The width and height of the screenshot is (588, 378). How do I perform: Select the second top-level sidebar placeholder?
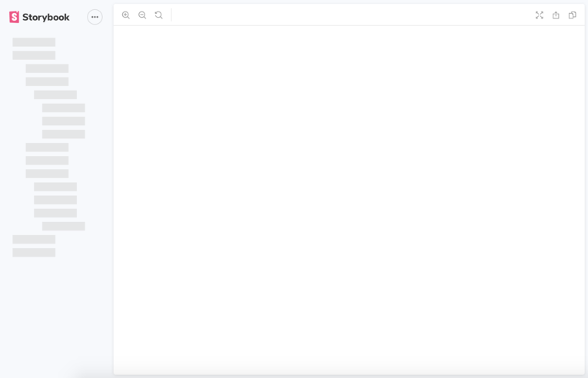34,55
